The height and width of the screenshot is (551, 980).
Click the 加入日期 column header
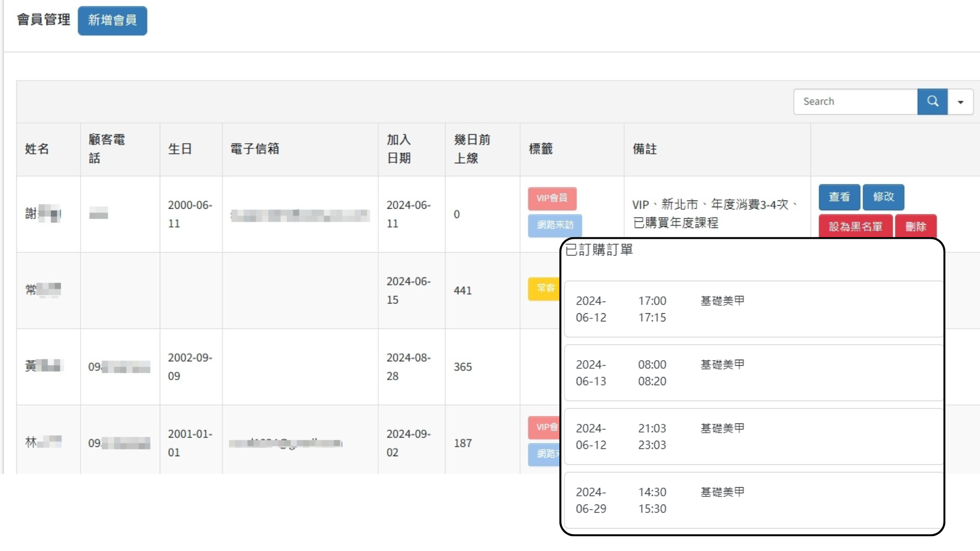399,149
